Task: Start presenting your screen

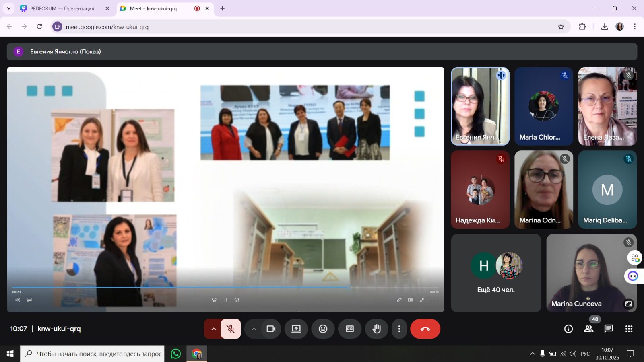Action: tap(296, 329)
